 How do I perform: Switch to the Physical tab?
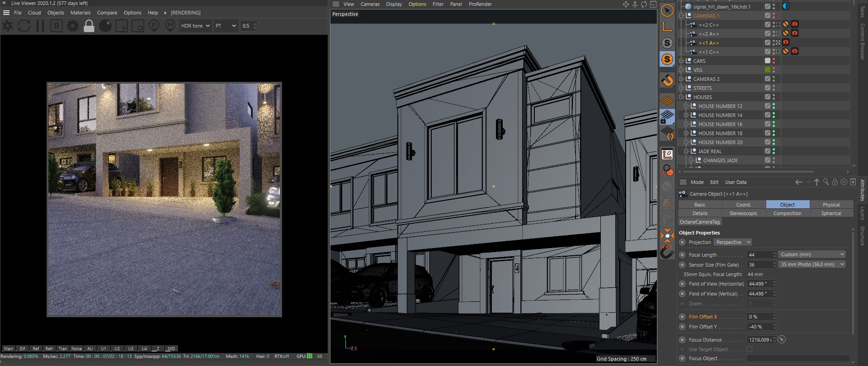831,205
